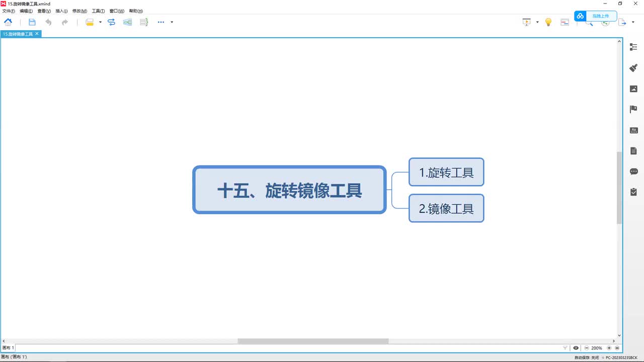Close the 15.旋转镜像工具 tab

point(37,34)
